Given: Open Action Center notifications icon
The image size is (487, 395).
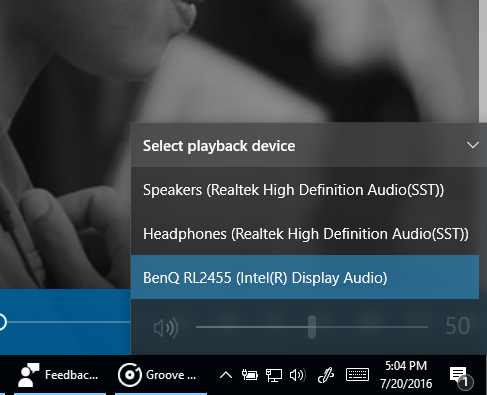Looking at the screenshot, I should (x=461, y=377).
